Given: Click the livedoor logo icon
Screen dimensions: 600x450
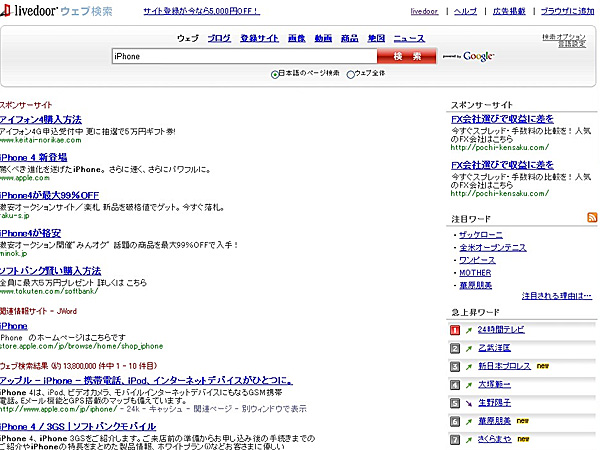Looking at the screenshot, I should click(x=5, y=10).
